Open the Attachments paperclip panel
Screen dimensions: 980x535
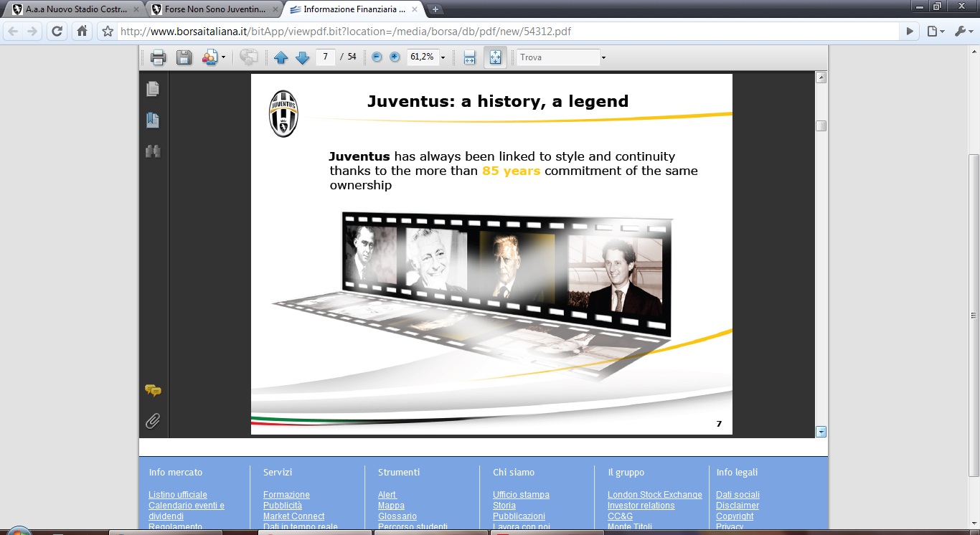coord(153,421)
